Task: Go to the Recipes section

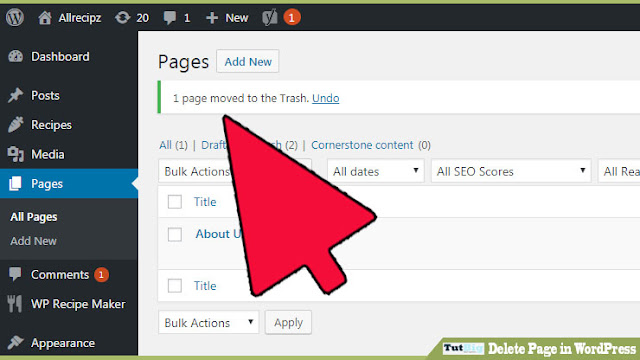Action: (x=51, y=125)
